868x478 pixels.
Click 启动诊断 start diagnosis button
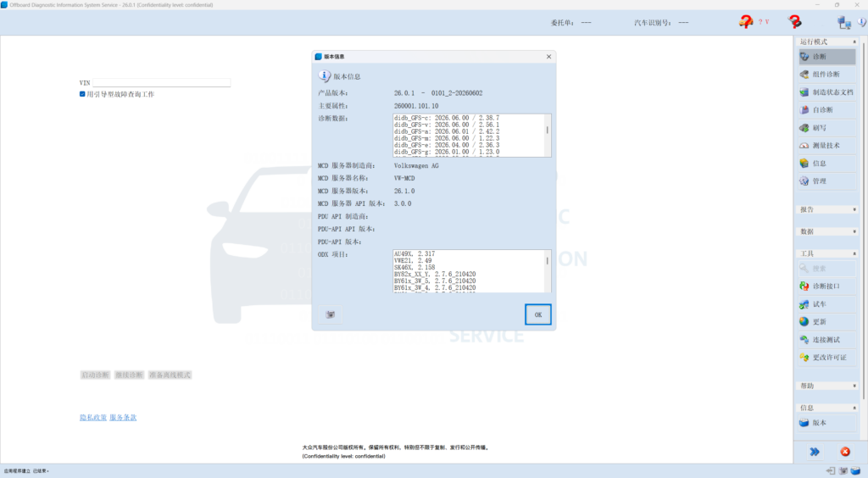point(95,375)
